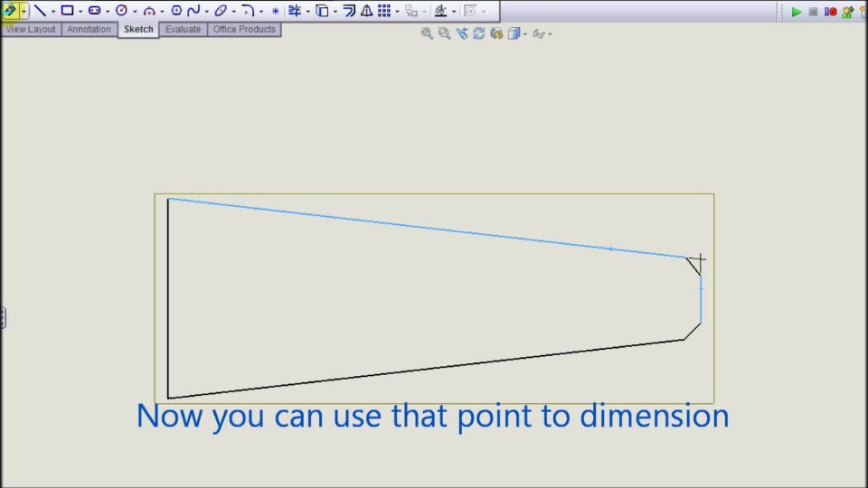Click the Linear Sketch Pattern icon
Image resolution: width=868 pixels, height=488 pixels.
[x=384, y=10]
